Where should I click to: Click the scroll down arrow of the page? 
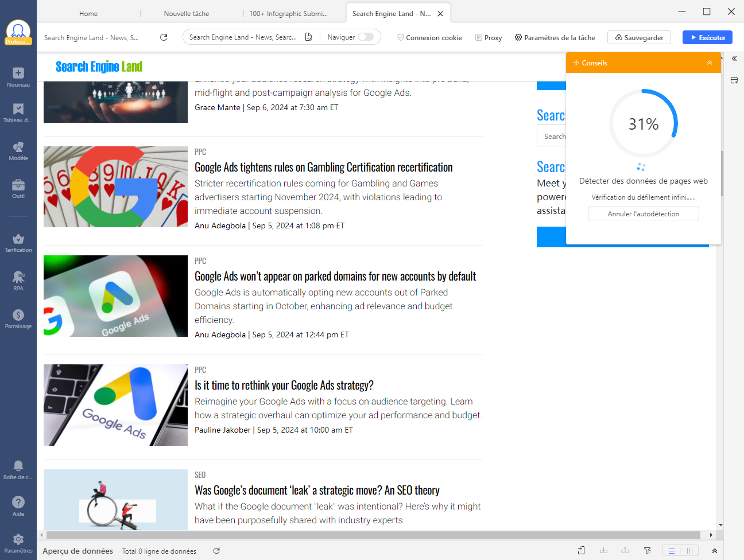(x=720, y=525)
